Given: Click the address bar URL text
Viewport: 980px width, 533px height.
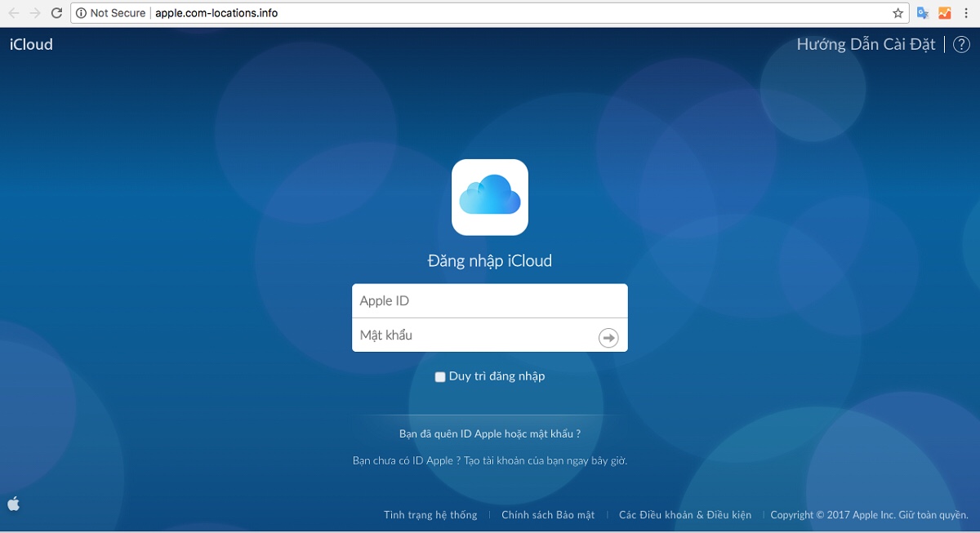Looking at the screenshot, I should [x=216, y=13].
